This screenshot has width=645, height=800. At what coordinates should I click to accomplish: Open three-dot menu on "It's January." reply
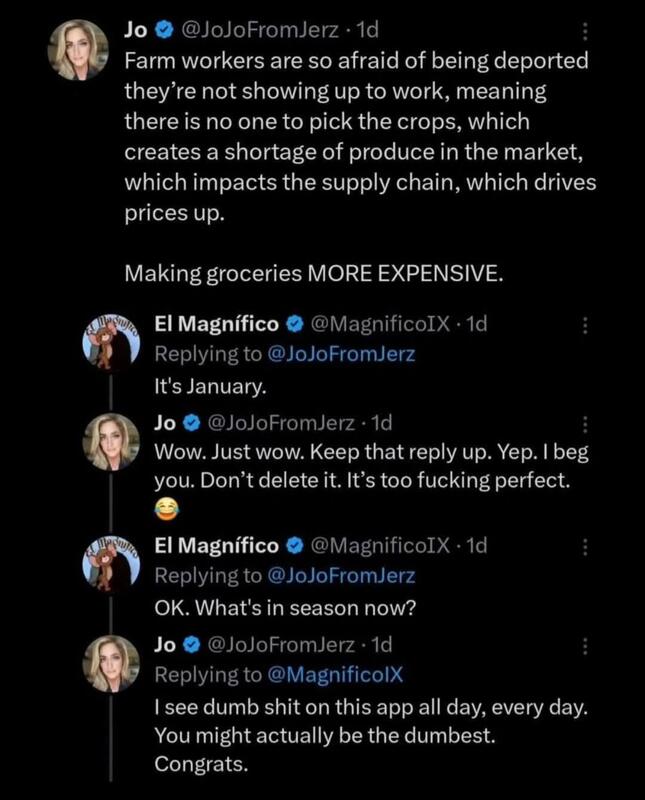pos(586,324)
